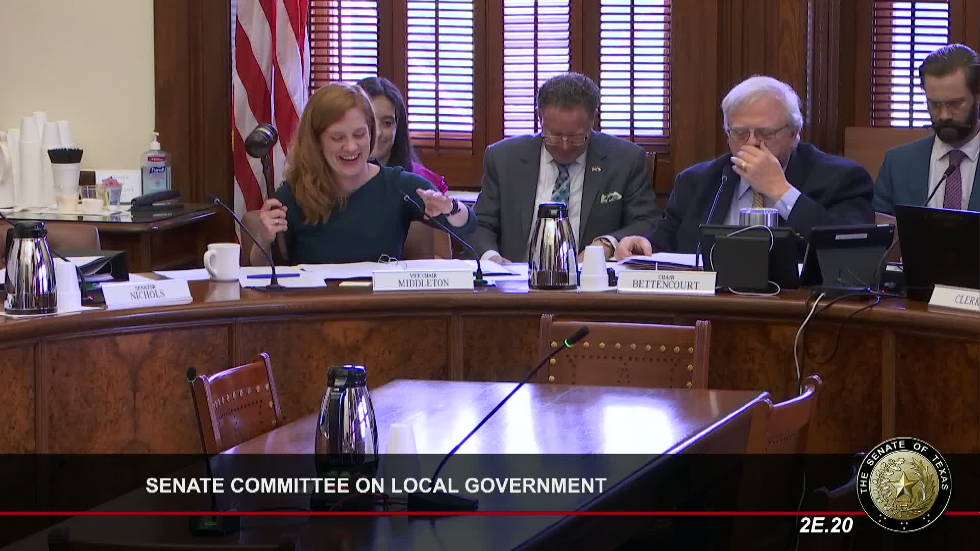Click the raised wooden gavel

pyautogui.click(x=261, y=140)
